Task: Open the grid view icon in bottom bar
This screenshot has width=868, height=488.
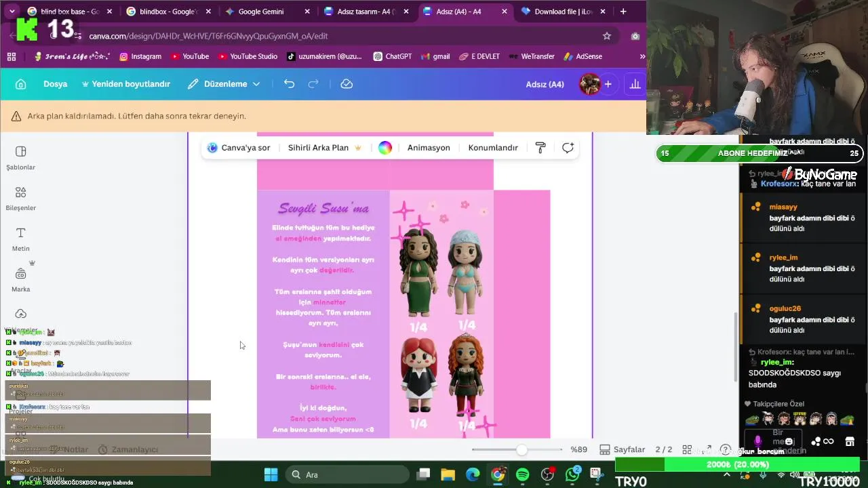Action: tap(687, 449)
